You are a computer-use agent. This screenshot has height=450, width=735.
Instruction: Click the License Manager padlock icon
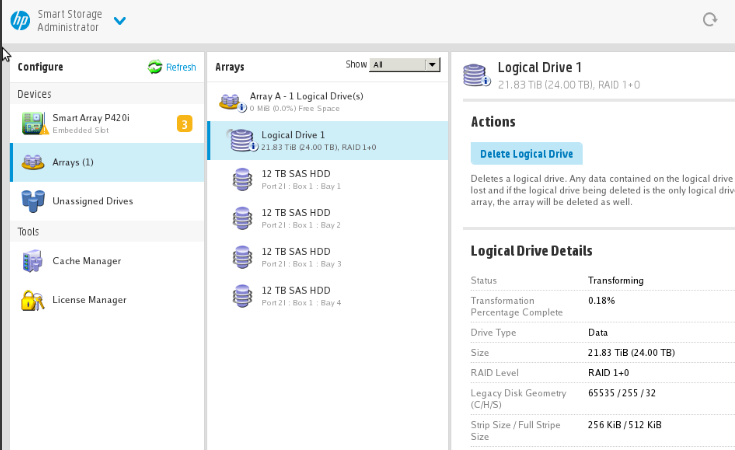point(32,300)
